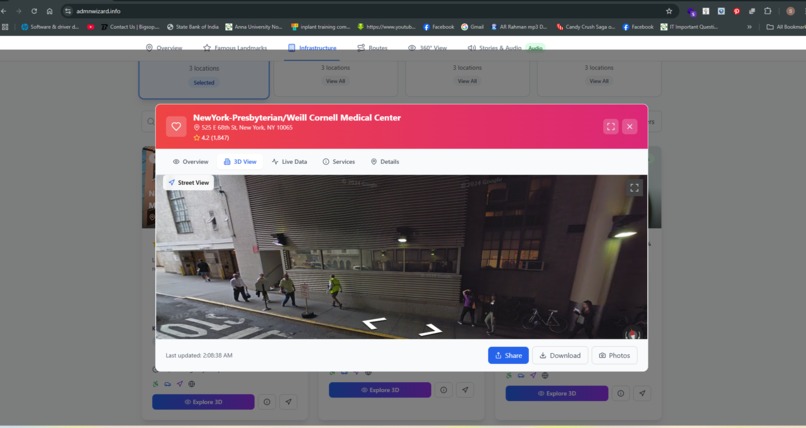
Task: Click the hospital name heading
Action: pyautogui.click(x=297, y=117)
